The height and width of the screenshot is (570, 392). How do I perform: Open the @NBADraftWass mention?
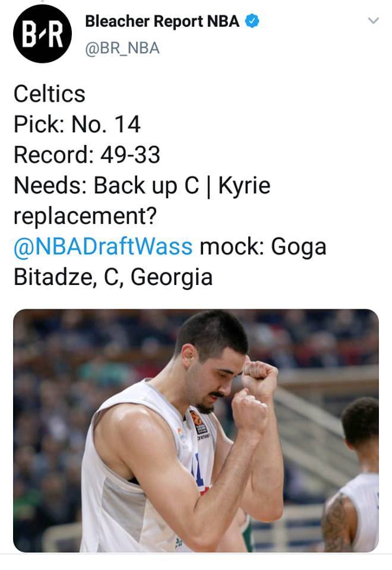pos(103,246)
